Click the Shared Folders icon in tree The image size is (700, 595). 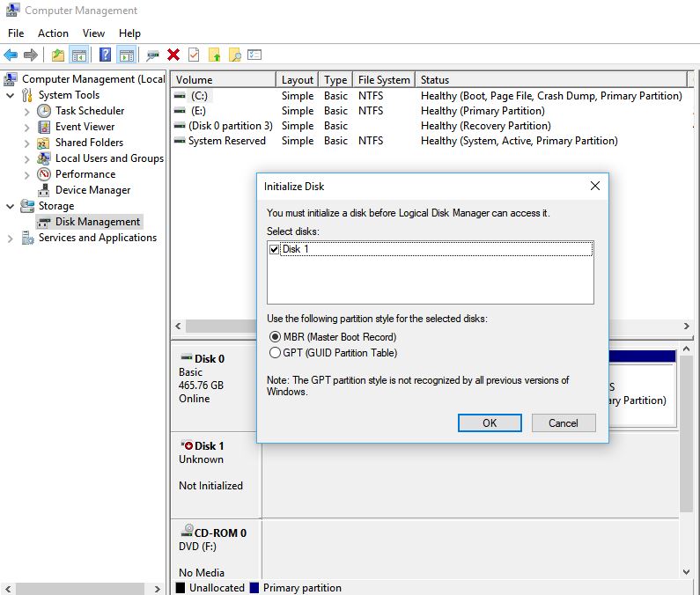[43, 143]
